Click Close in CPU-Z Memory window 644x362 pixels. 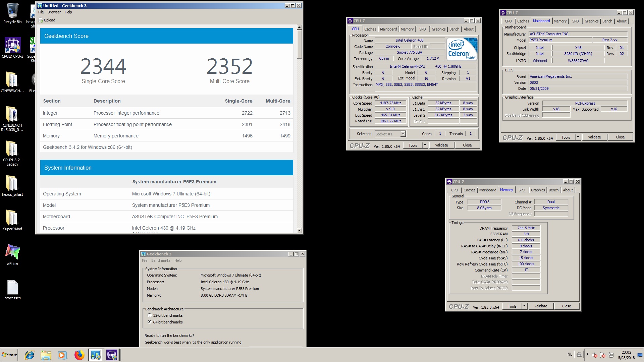[x=567, y=306]
